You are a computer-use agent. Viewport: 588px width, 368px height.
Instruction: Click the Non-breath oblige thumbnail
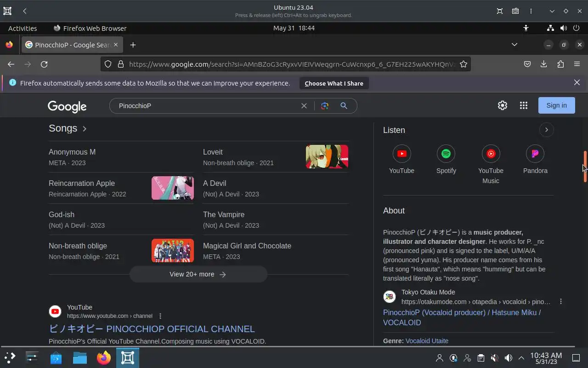pos(173,250)
